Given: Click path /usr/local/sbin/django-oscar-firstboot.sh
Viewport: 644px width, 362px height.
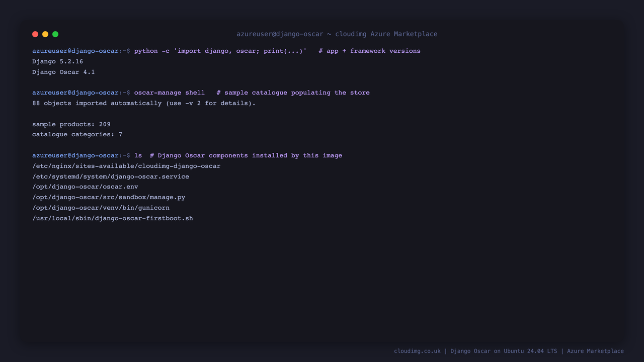Looking at the screenshot, I should tap(113, 218).
